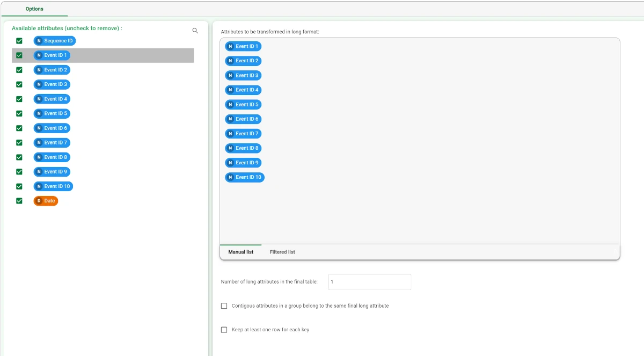The image size is (644, 356).
Task: Click Event ID 4 in long format list
Action: coord(243,90)
